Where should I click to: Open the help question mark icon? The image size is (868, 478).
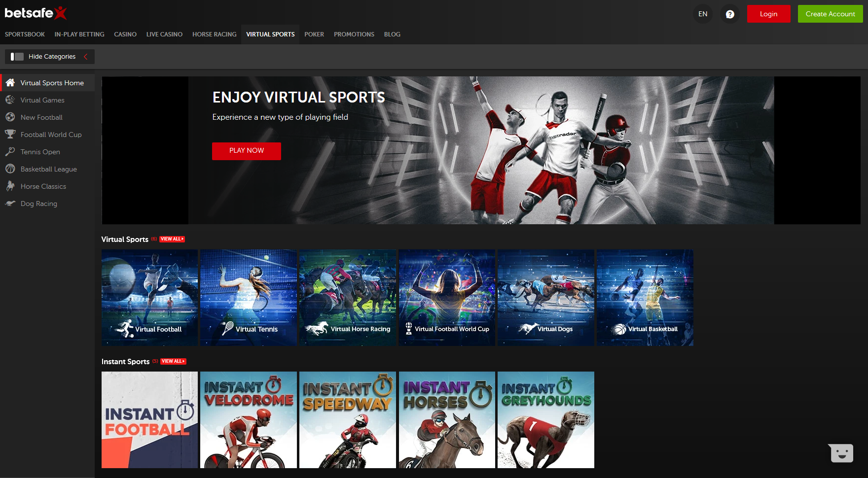(x=730, y=14)
